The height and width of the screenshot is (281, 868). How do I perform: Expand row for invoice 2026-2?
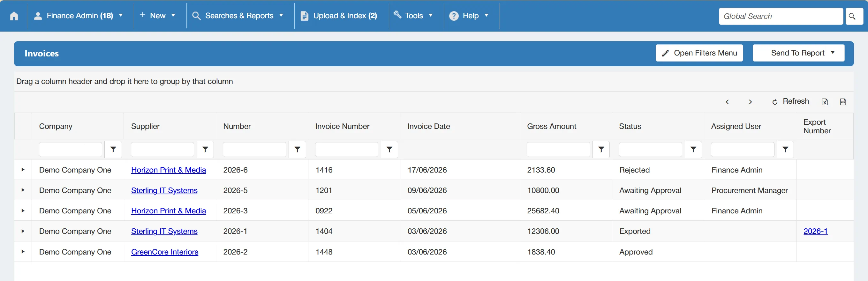point(23,252)
